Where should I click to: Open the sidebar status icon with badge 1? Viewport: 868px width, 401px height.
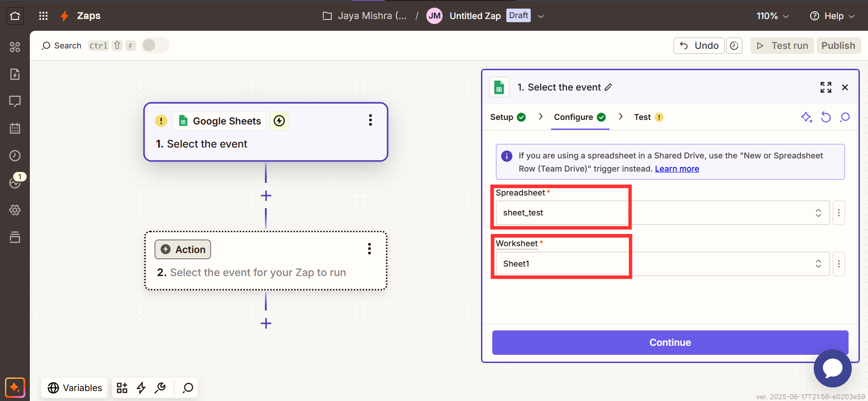click(x=16, y=182)
